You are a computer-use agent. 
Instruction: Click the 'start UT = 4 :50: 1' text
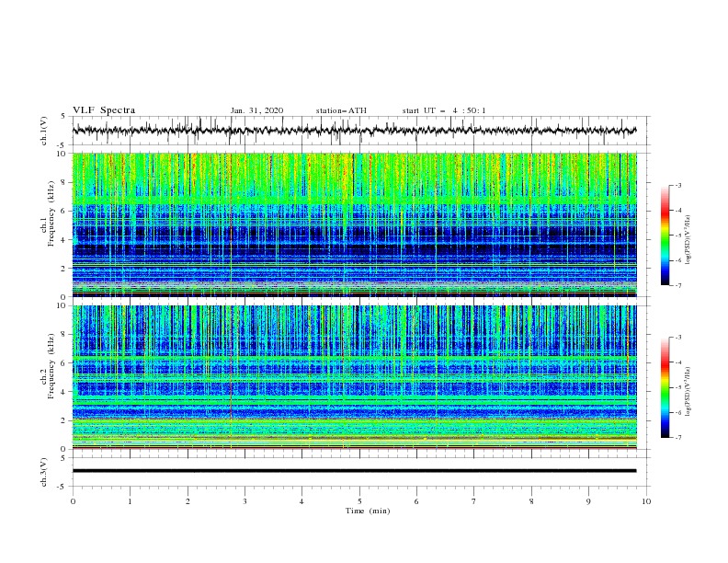tap(444, 110)
